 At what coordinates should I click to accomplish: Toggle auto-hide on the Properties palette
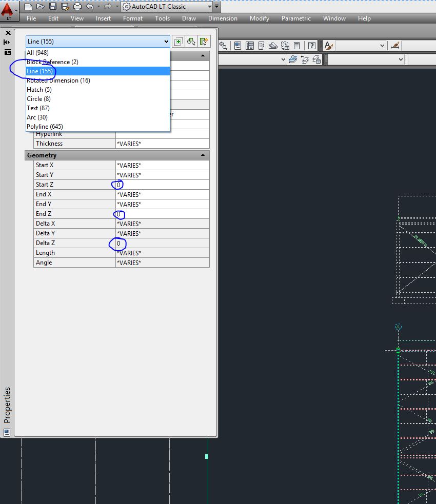pyautogui.click(x=7, y=42)
